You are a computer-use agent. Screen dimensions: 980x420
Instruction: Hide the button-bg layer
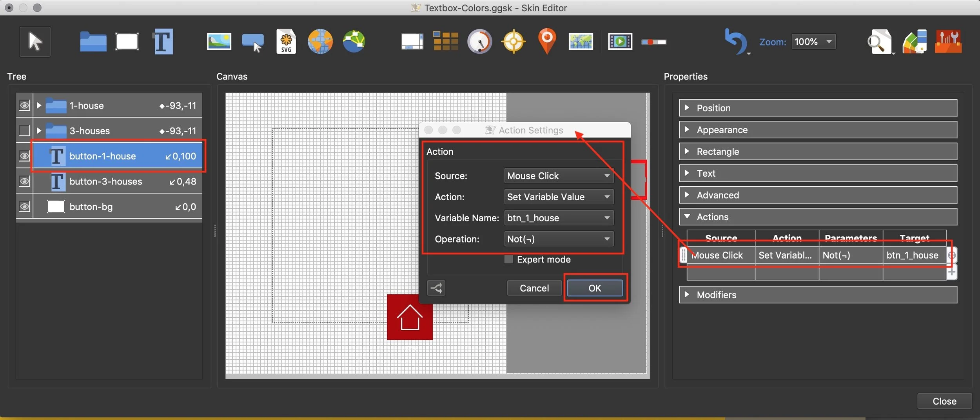click(x=24, y=206)
